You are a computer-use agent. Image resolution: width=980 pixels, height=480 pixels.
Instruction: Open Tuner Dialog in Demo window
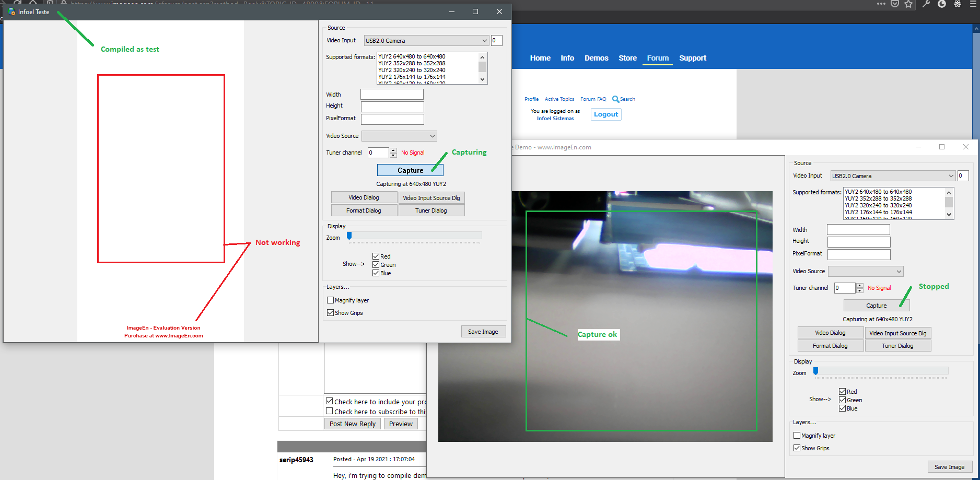(898, 346)
